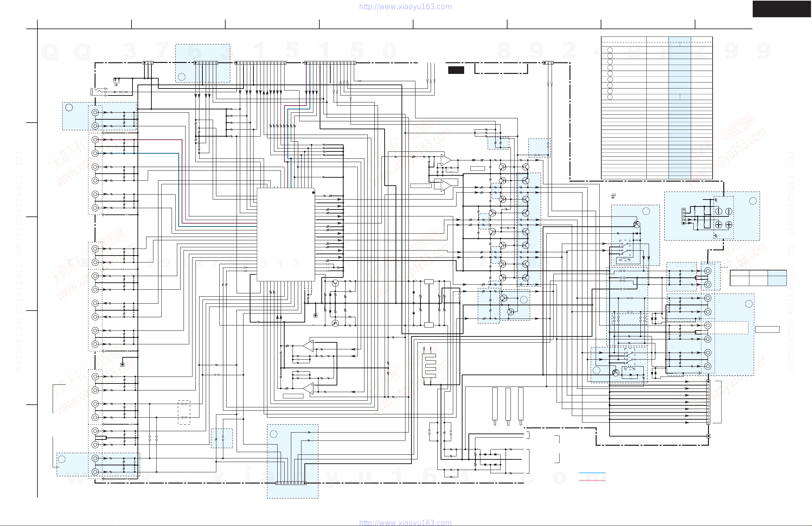Click the small three-column table at right edge
Screen dimensions: 812x526
758,278
